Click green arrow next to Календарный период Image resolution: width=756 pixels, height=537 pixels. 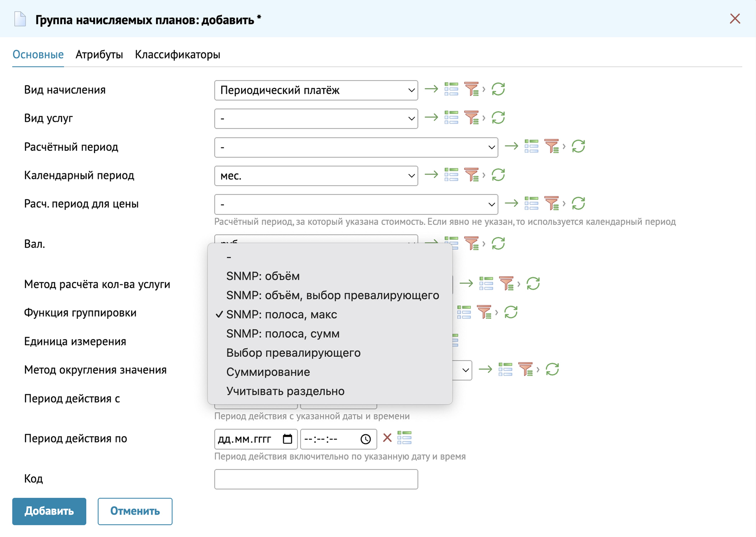[x=431, y=175]
